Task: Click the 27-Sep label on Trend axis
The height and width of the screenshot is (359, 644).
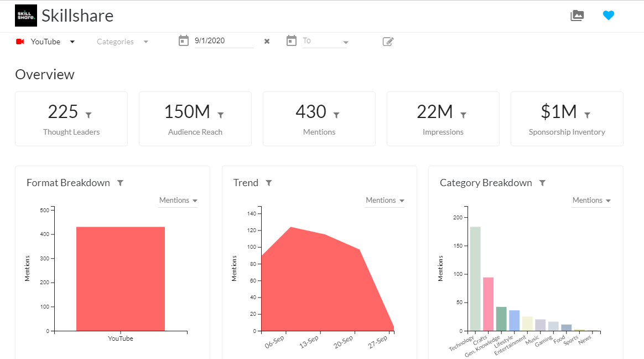Action: point(377,342)
